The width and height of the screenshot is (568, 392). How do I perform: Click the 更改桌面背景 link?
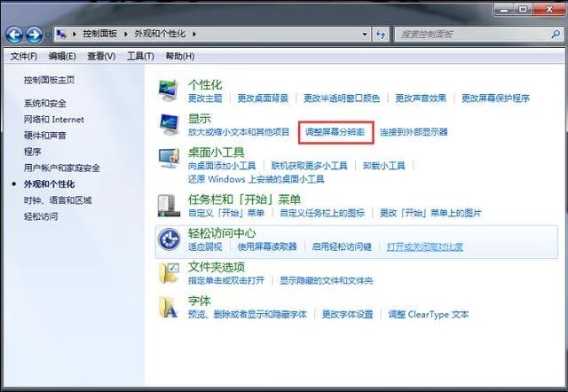(265, 98)
